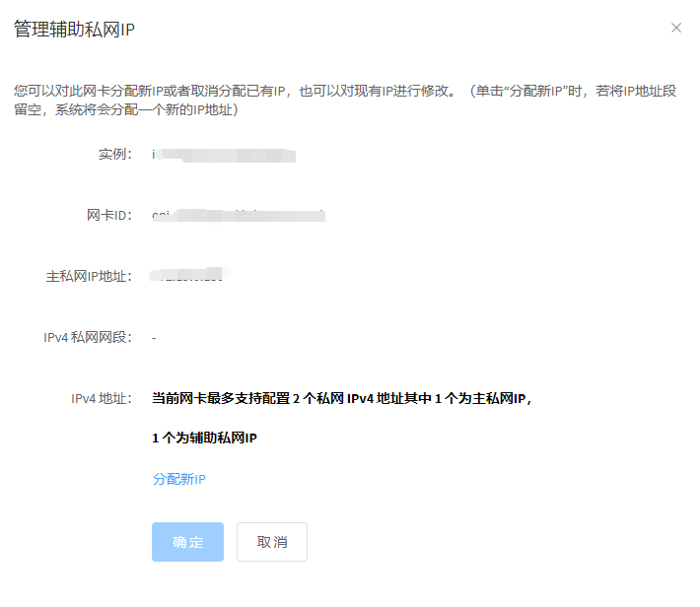Cancel using the 取消 button

pos(272,542)
